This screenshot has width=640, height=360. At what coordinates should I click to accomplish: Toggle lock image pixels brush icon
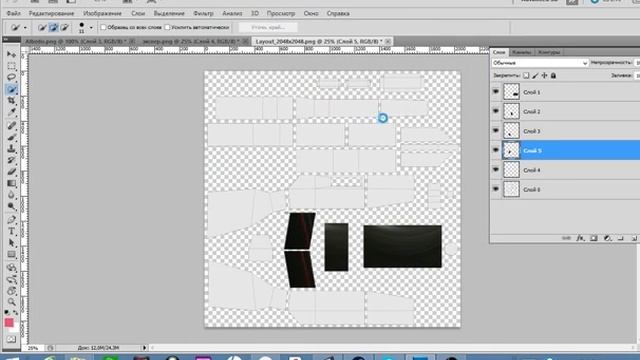click(535, 76)
